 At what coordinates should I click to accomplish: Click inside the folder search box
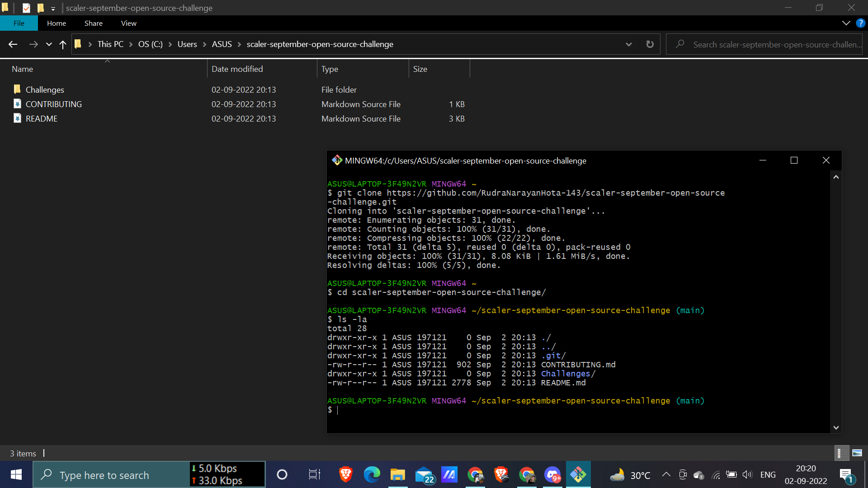(769, 44)
